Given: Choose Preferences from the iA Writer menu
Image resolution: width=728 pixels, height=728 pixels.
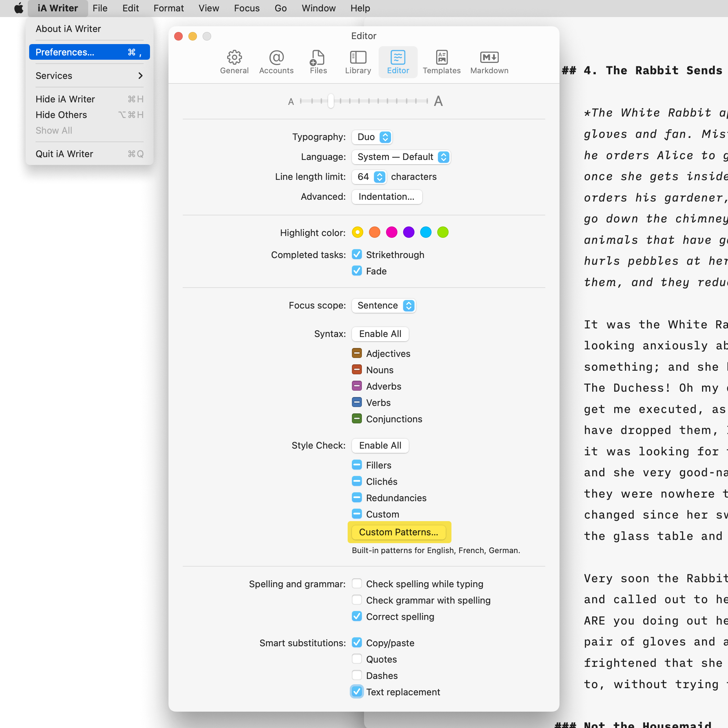Looking at the screenshot, I should [89, 52].
